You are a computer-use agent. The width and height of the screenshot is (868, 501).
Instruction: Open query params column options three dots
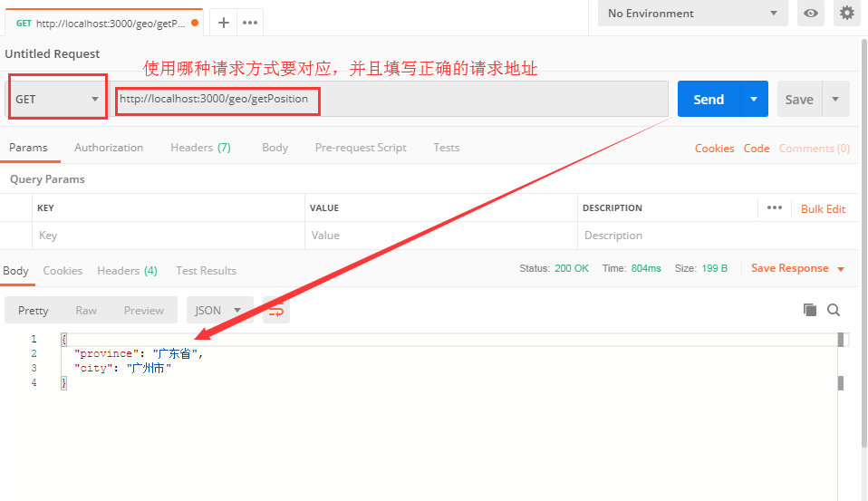(x=775, y=207)
